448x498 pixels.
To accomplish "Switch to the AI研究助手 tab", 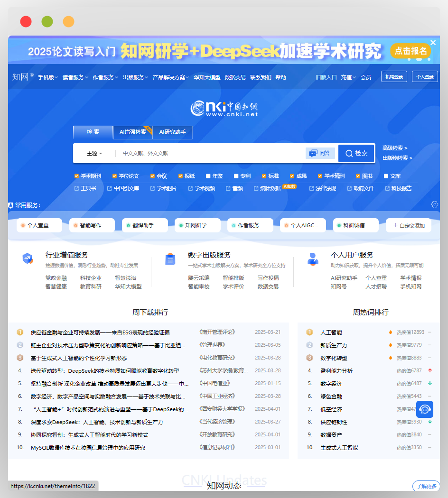I will click(173, 132).
